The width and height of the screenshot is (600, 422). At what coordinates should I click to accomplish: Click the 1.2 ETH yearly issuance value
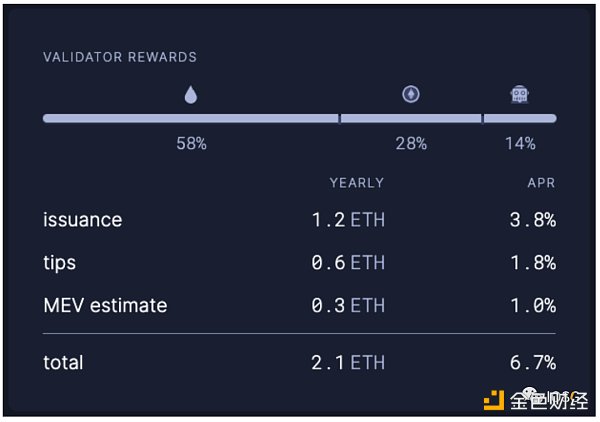click(x=347, y=220)
